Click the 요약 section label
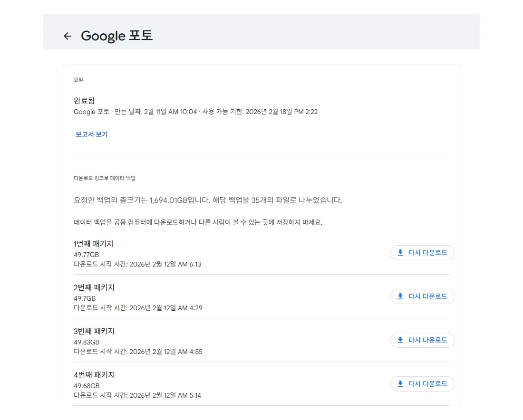 tap(78, 80)
